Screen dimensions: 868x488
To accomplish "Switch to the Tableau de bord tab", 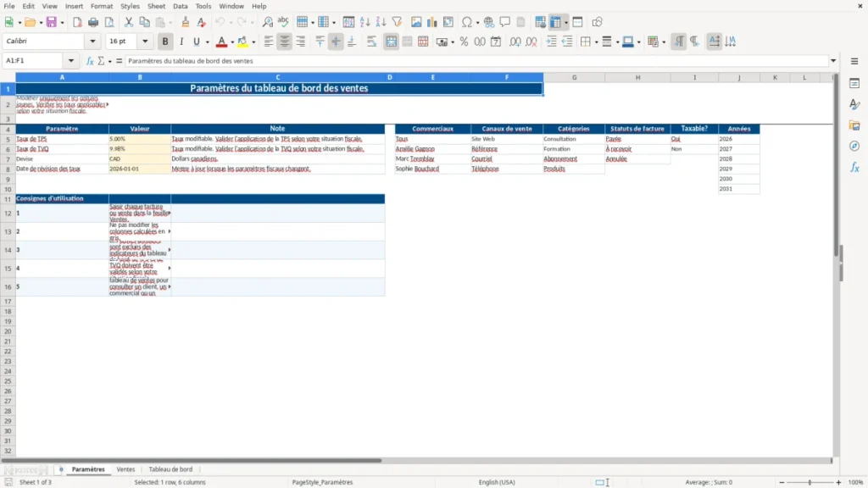I will [170, 469].
